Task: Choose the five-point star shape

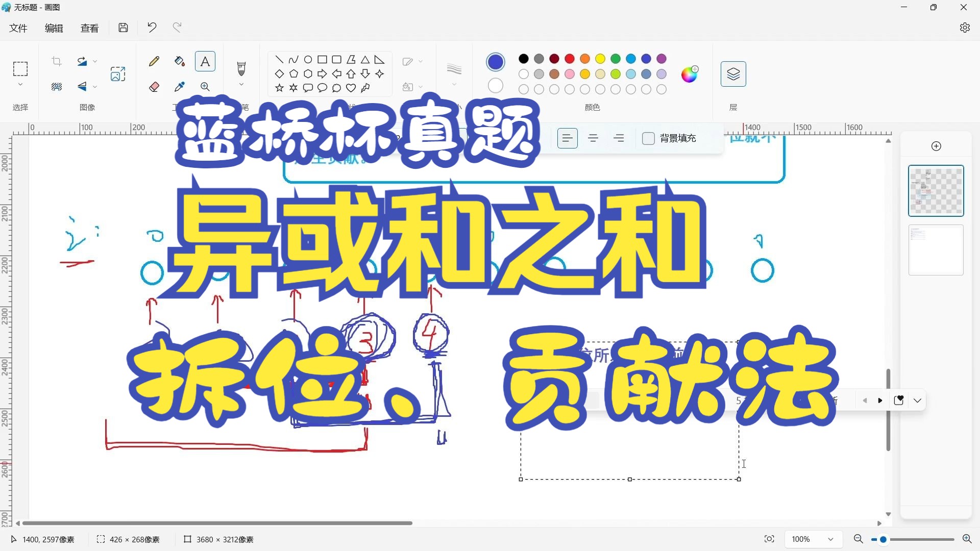Action: pos(279,88)
